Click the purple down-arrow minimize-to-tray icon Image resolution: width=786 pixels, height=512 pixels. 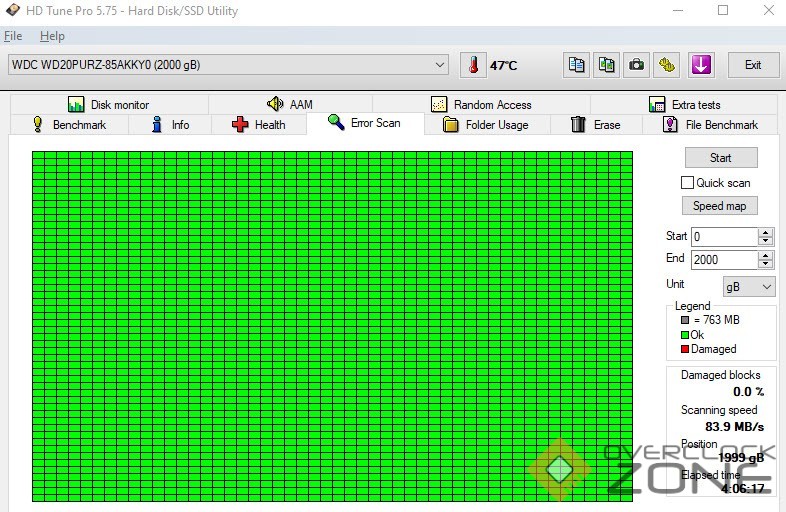(701, 65)
